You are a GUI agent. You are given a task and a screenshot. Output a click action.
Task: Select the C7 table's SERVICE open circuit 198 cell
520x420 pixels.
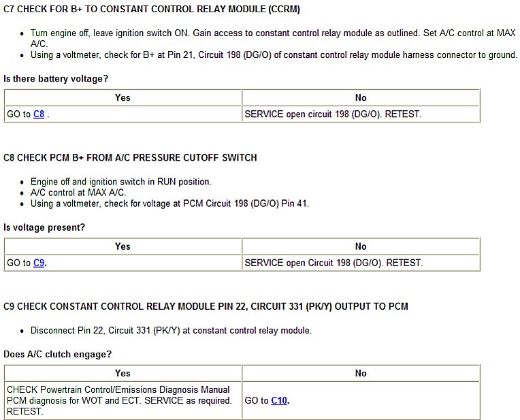coord(333,114)
